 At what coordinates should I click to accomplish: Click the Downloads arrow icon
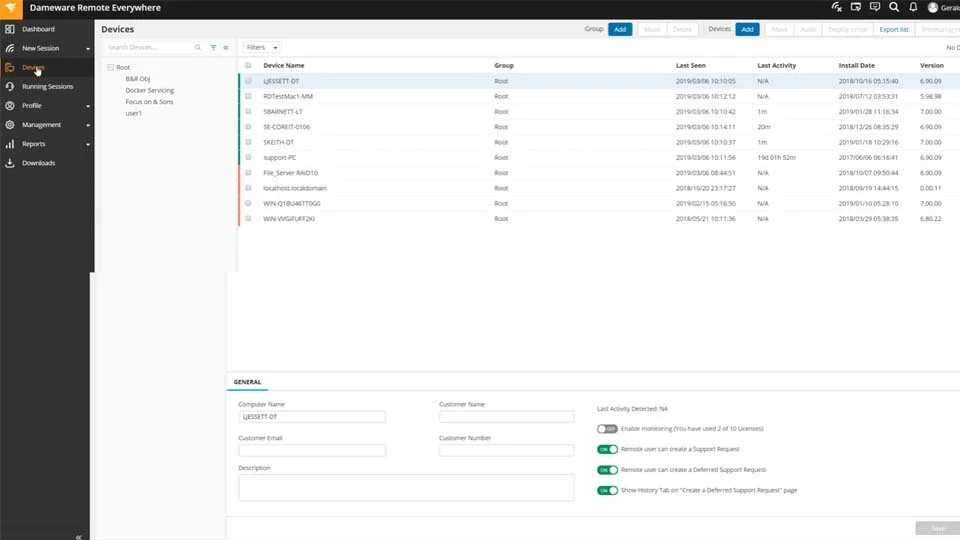10,163
